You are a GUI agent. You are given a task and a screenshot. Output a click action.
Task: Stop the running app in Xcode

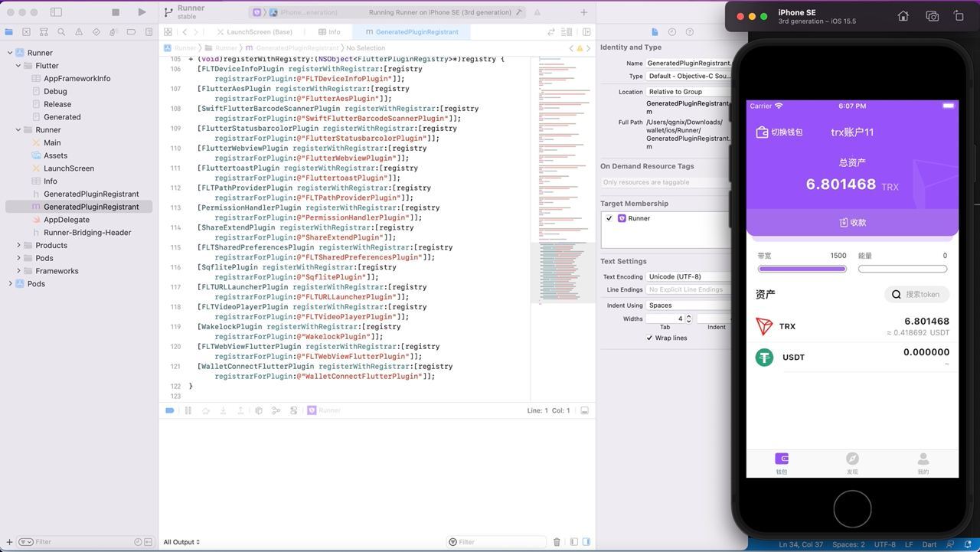(x=116, y=12)
